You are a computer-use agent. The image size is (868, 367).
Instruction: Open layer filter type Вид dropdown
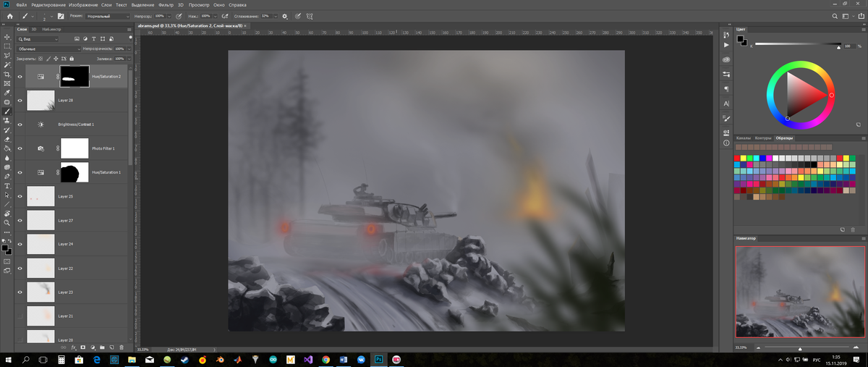(36, 38)
